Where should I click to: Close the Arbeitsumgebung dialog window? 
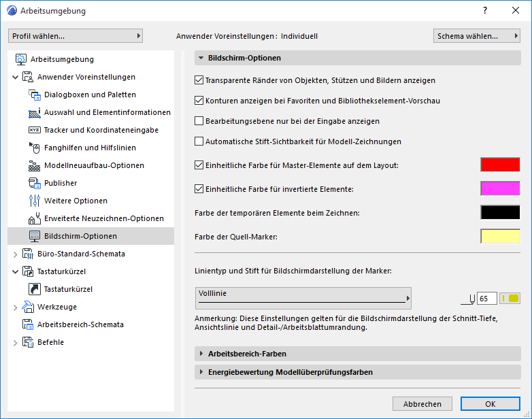coord(516,10)
